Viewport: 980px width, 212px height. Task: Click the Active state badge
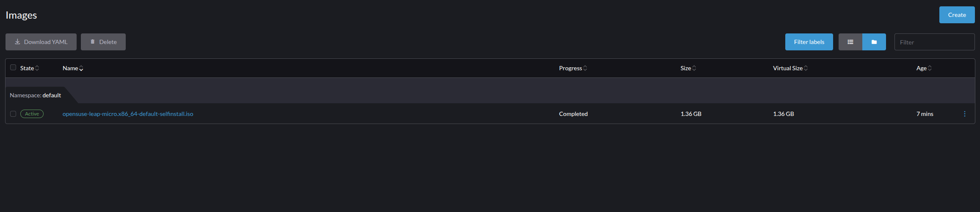point(32,114)
